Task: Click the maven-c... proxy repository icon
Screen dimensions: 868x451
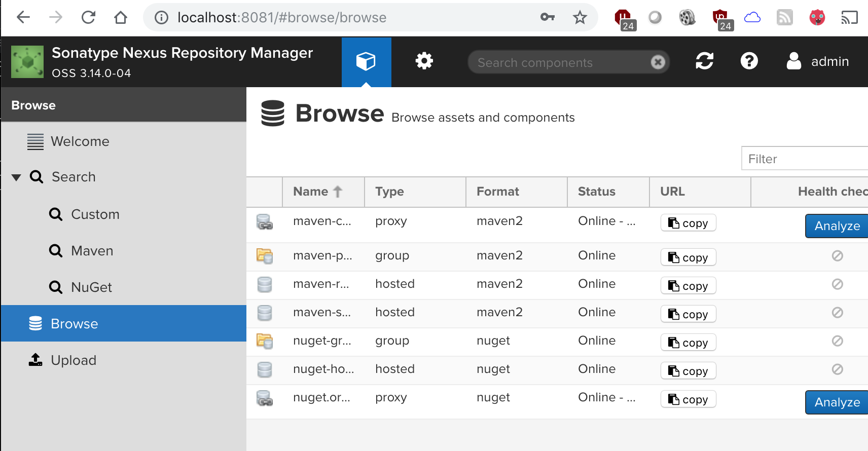Action: (265, 222)
